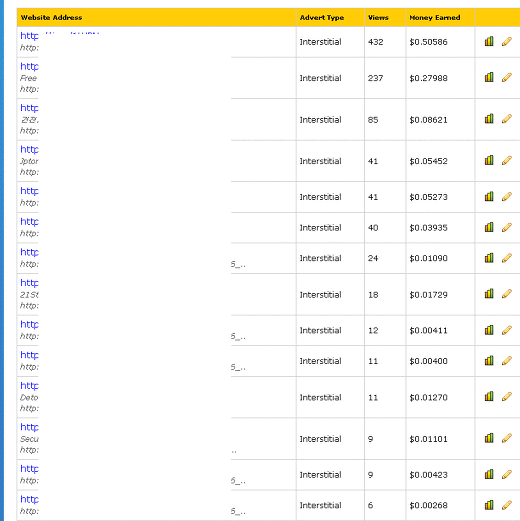Select the $0.08621 money earned value

coord(428,120)
